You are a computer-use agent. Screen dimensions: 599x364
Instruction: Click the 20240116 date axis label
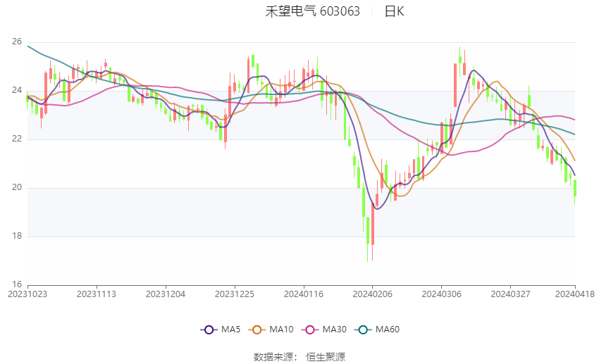pos(303,294)
